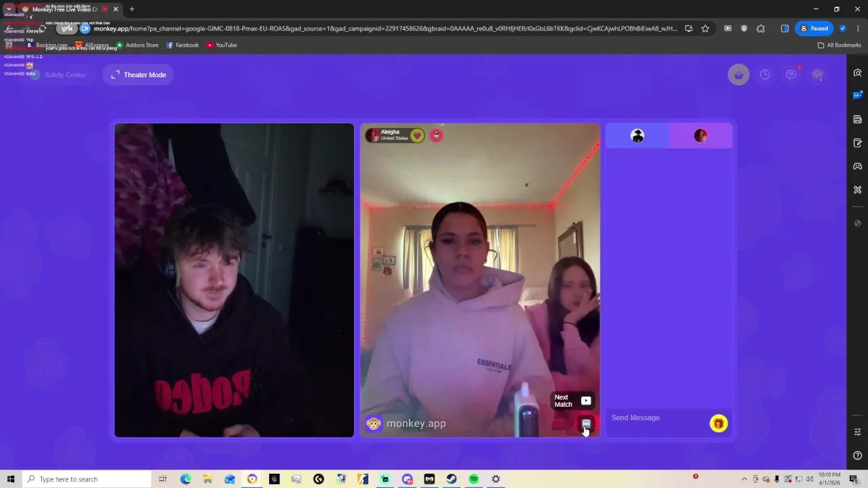The height and width of the screenshot is (488, 868).
Task: Close the Monkey browser tab
Action: tap(115, 9)
